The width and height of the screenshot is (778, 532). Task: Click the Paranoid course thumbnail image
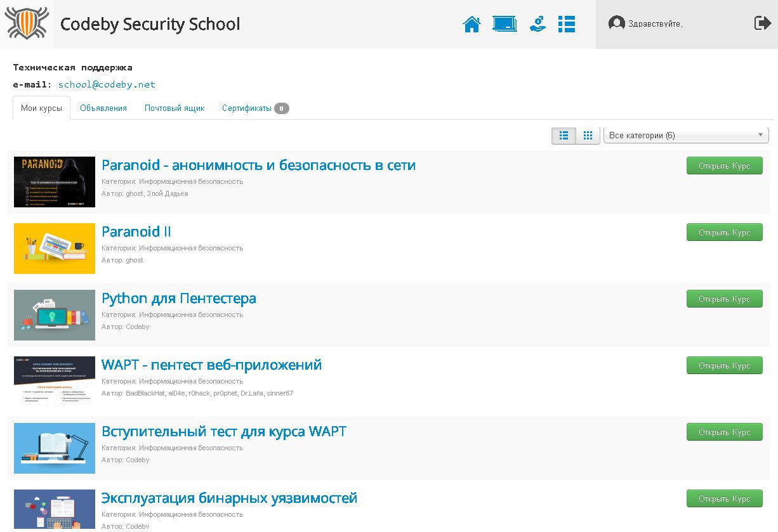pyautogui.click(x=55, y=182)
